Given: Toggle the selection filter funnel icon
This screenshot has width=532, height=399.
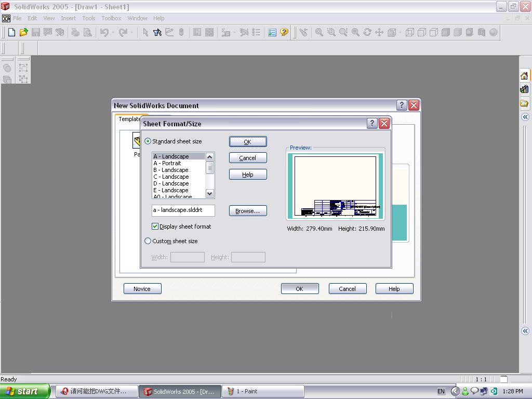Looking at the screenshot, I should (157, 32).
